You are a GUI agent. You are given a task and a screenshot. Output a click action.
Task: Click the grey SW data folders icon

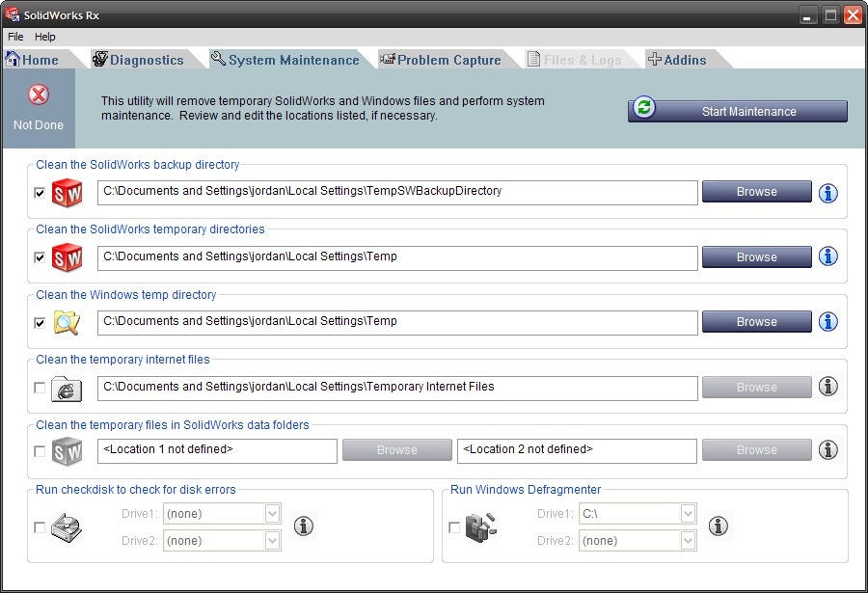(x=67, y=451)
